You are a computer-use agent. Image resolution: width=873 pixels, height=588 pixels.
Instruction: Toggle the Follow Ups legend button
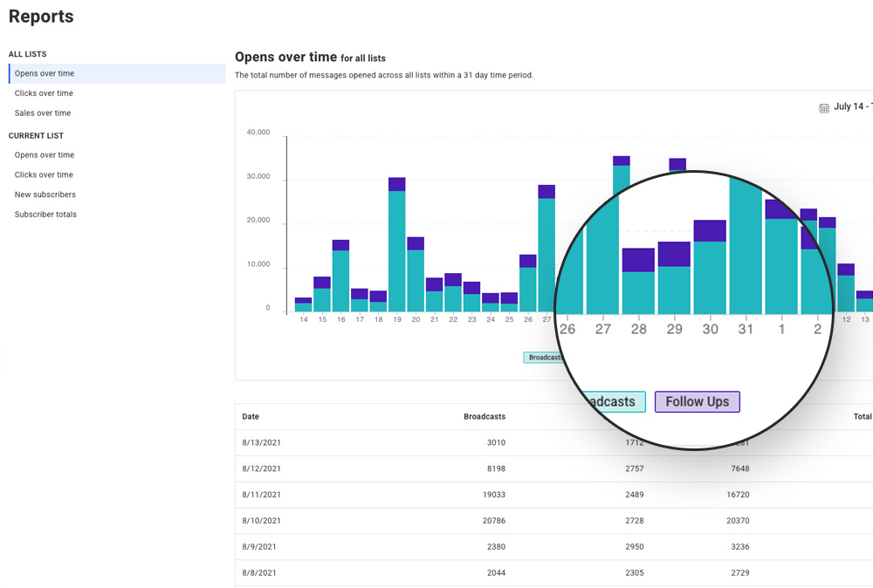[697, 401]
